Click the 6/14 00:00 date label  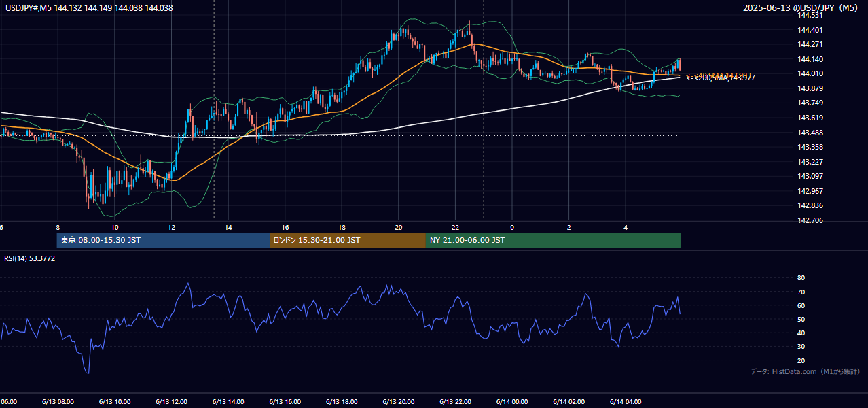[x=512, y=402]
